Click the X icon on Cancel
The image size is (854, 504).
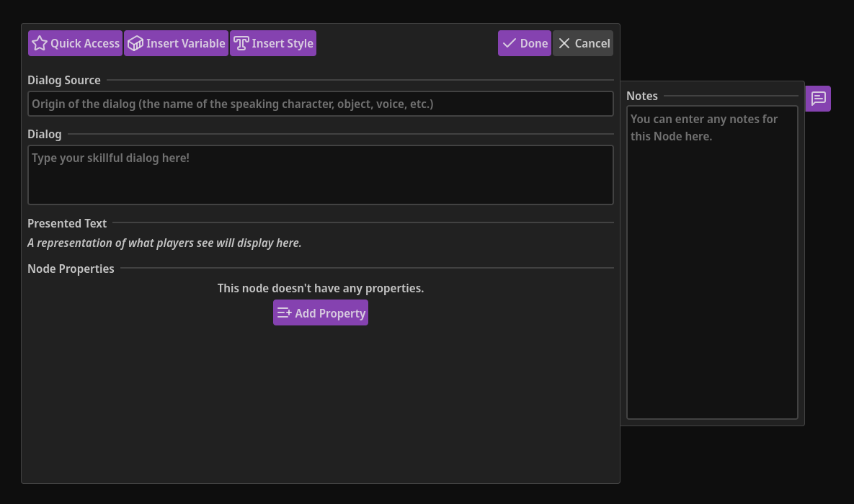click(564, 43)
